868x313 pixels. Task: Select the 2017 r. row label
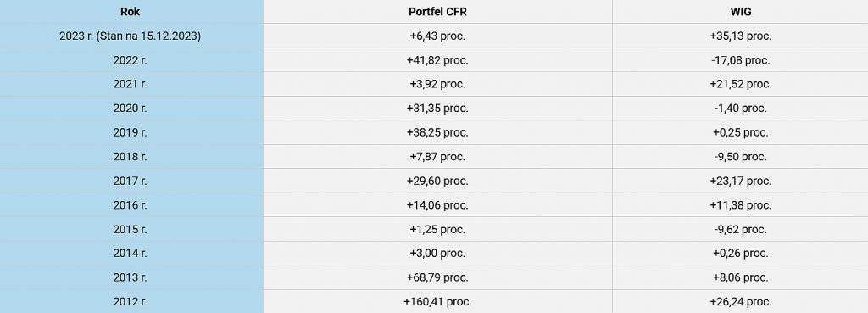(130, 182)
